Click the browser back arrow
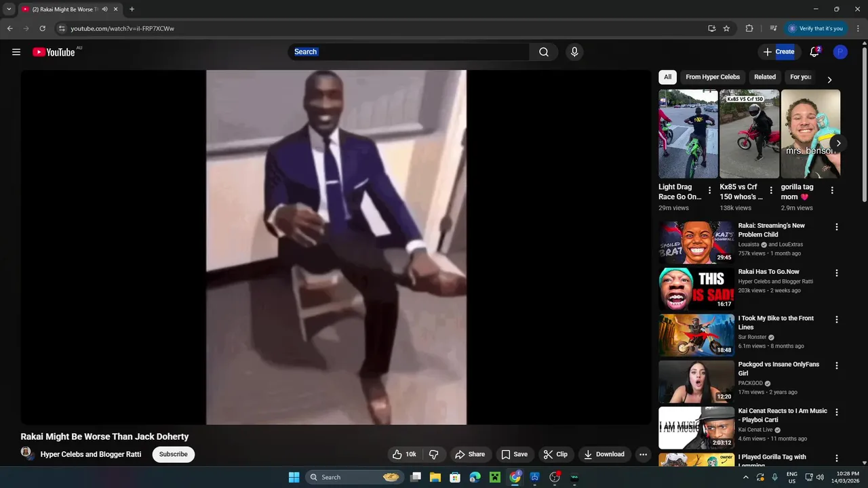 (9, 28)
